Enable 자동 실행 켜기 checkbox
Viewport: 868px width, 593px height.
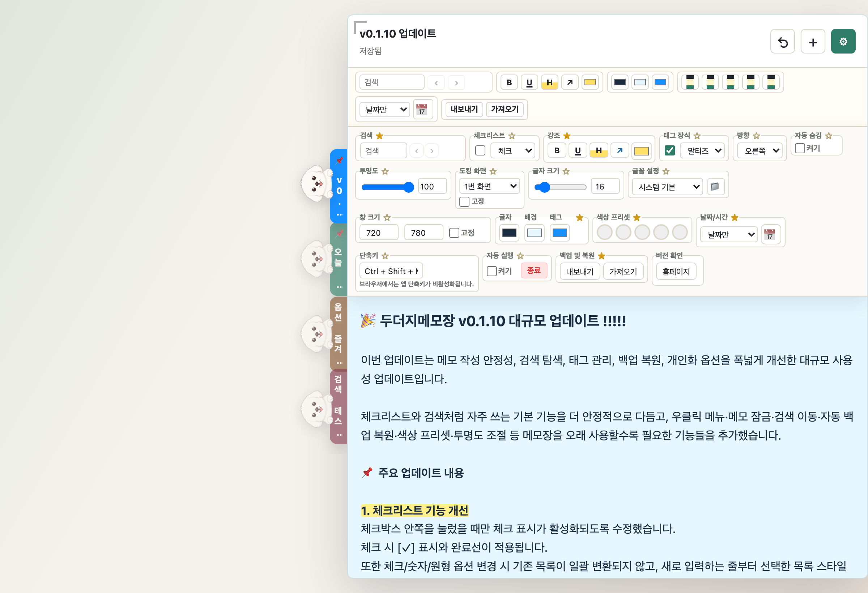click(492, 271)
